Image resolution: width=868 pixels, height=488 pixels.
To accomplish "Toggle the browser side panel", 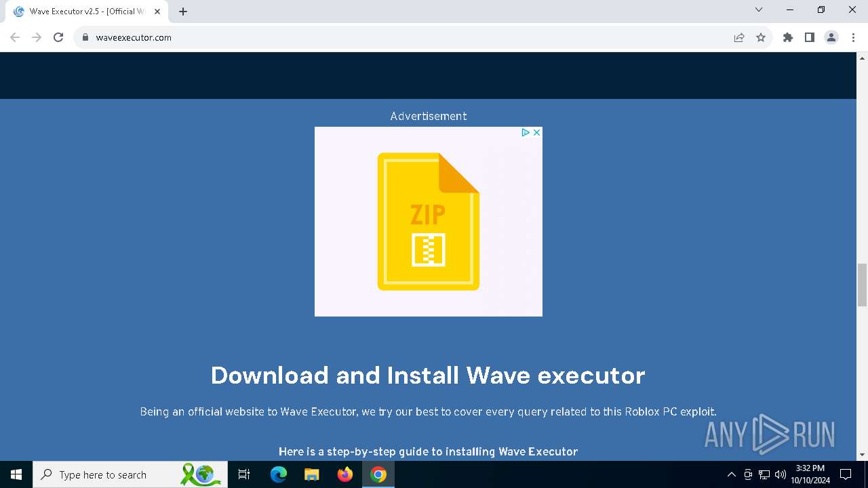I will (x=810, y=37).
